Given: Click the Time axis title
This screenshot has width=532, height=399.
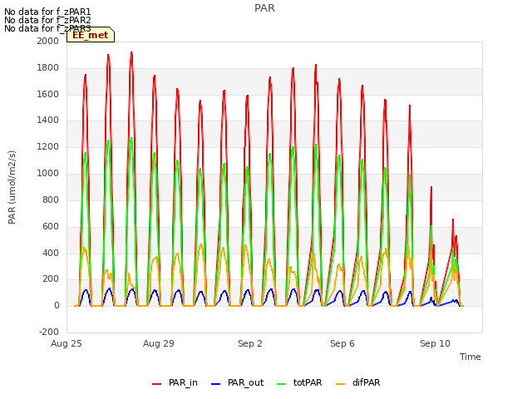Looking at the screenshot, I should click(470, 357).
